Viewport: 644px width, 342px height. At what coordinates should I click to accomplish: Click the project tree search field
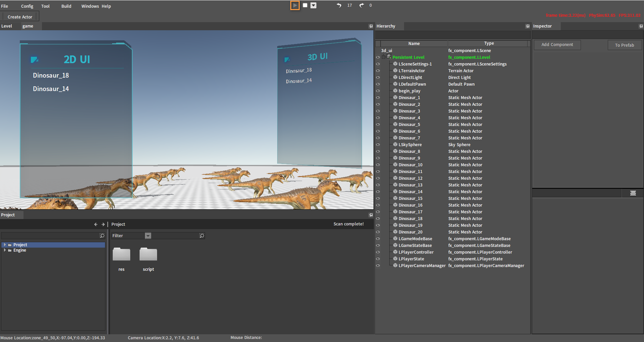(50, 236)
